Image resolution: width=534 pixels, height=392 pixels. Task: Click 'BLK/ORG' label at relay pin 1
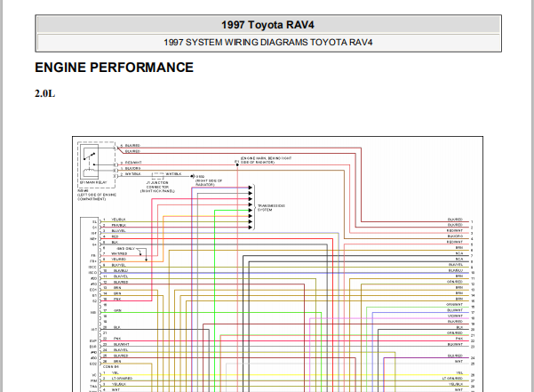132,168
